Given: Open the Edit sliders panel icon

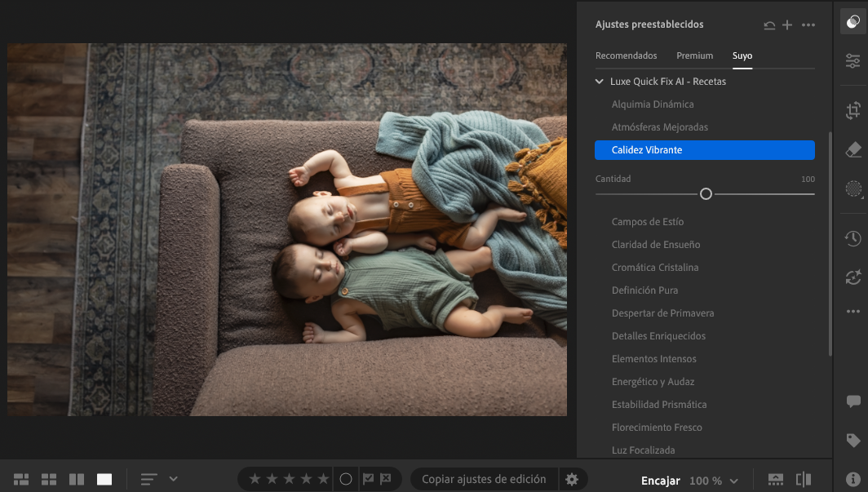Looking at the screenshot, I should [x=852, y=61].
